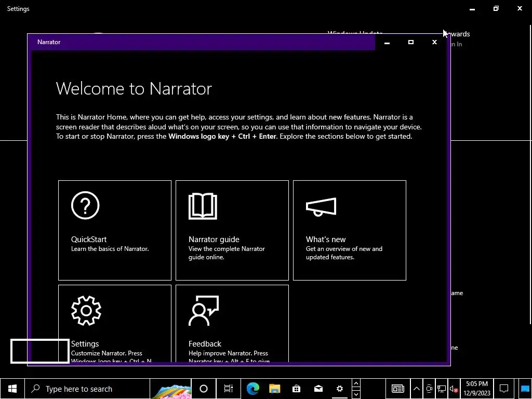Open the What's new tile
This screenshot has height=399, width=532.
pyautogui.click(x=350, y=230)
